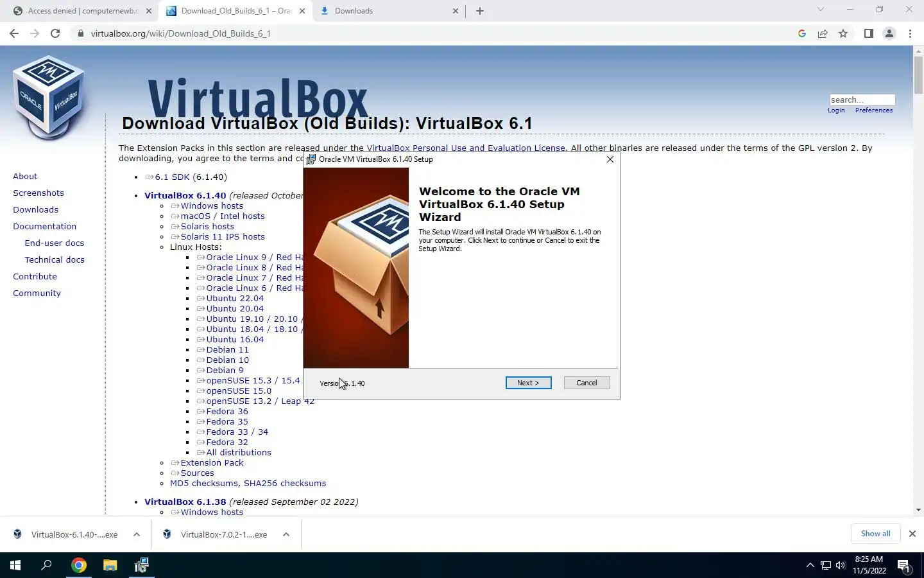Open the MD5 checksums link
Screen dimensions: 924x578
click(204, 484)
